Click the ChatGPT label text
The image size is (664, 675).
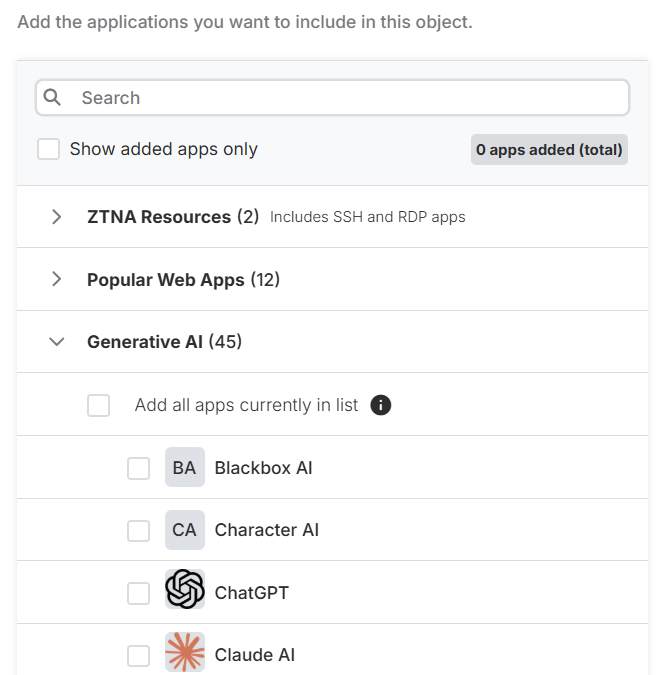251,593
